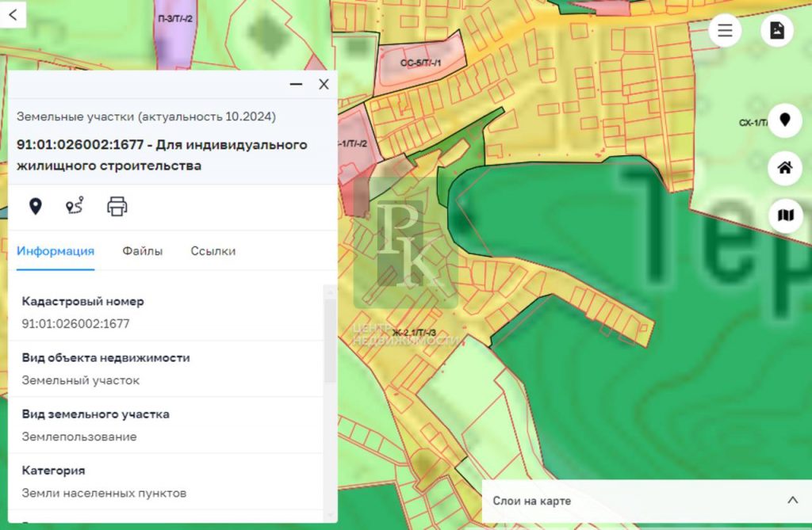Screen dimensions: 812x530
Task: Close the land parcel info panel
Action: (324, 85)
